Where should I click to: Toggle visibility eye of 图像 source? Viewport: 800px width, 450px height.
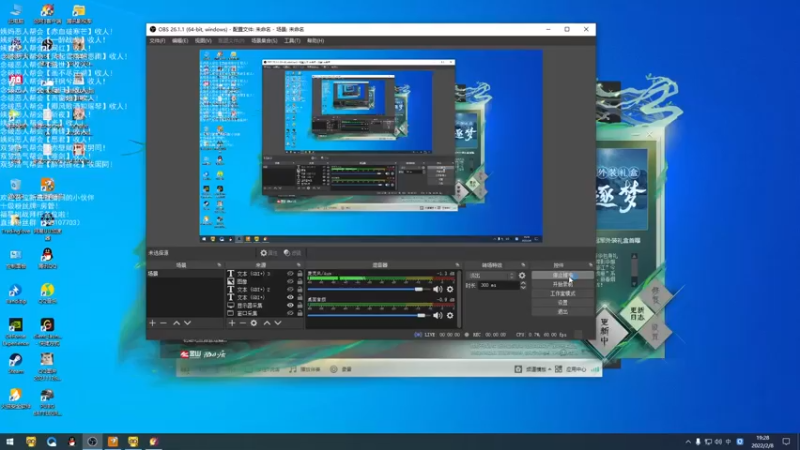coord(290,282)
